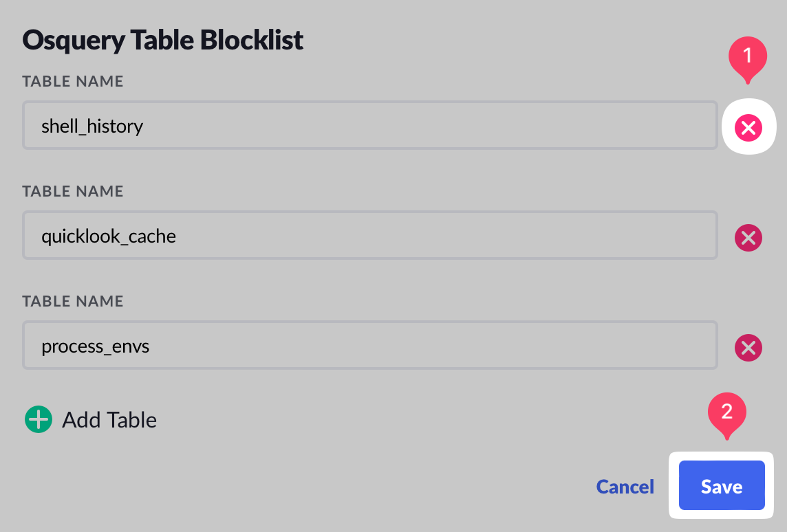Save the blocklist changes

722,486
